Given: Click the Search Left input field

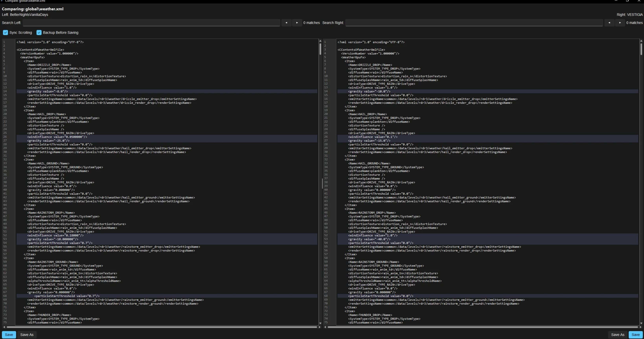Looking at the screenshot, I should click(x=151, y=22).
